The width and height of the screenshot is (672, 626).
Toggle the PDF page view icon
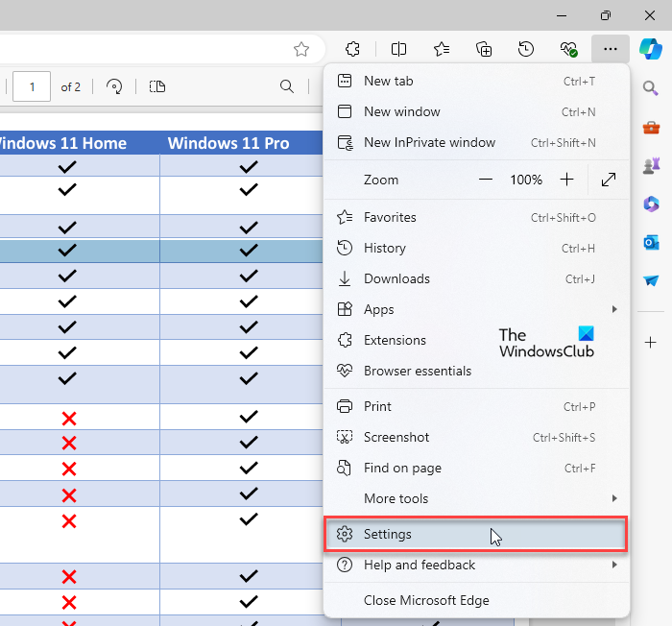(x=157, y=87)
